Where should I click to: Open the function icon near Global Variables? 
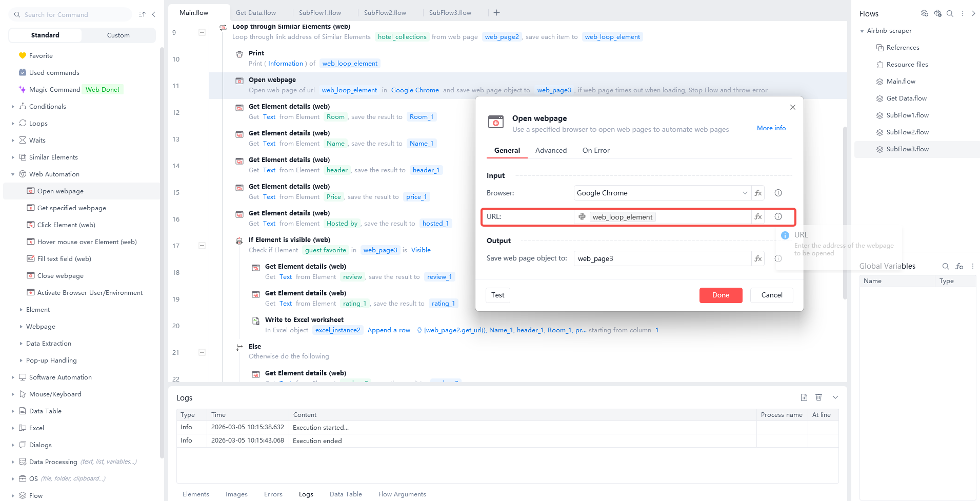coord(959,266)
